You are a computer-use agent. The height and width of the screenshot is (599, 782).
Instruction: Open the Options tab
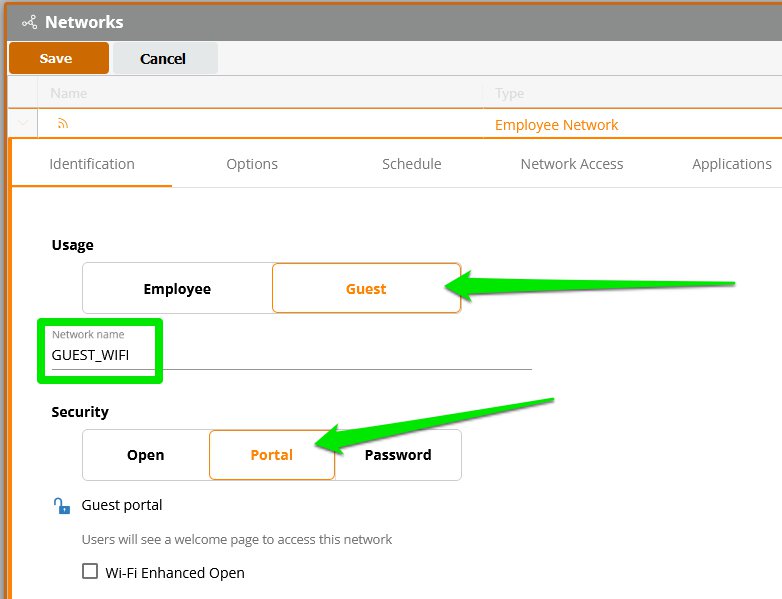coord(252,164)
